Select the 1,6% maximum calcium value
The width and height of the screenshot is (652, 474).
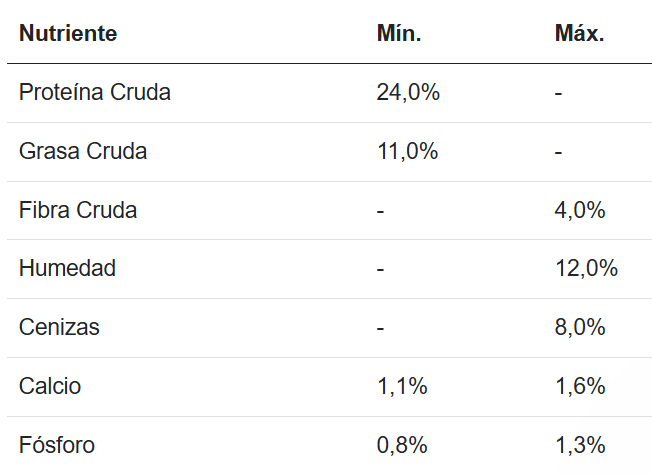tap(580, 387)
